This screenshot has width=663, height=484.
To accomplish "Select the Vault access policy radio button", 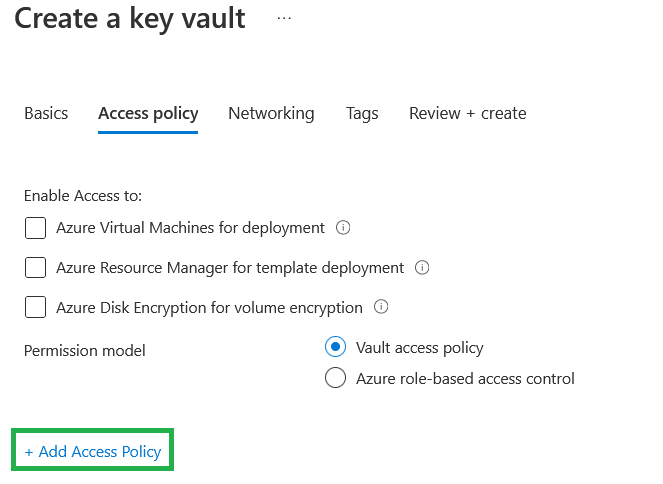I will click(336, 348).
